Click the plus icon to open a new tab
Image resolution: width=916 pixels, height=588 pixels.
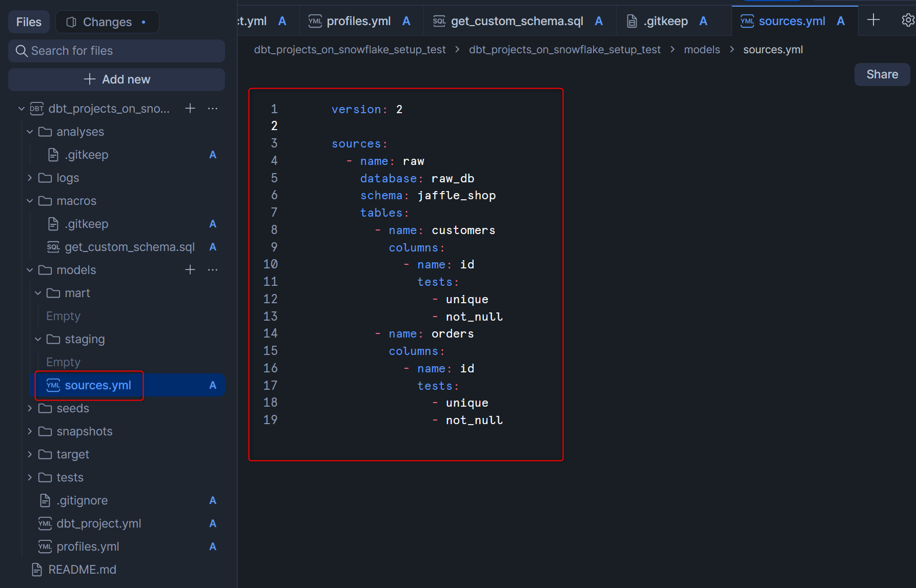tap(873, 20)
